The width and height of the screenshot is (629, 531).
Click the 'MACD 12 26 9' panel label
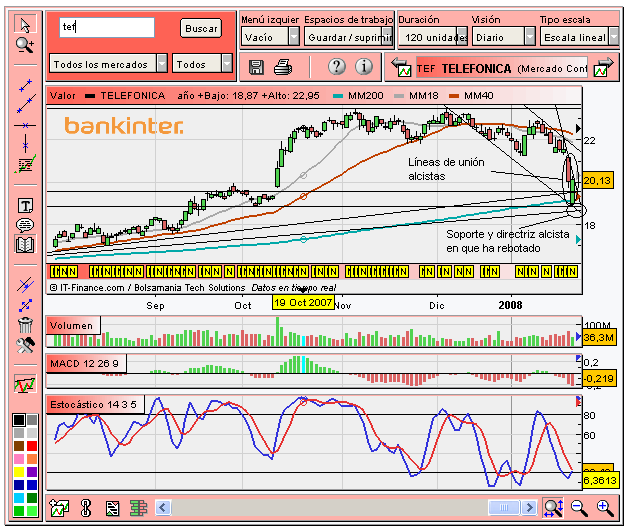(86, 363)
